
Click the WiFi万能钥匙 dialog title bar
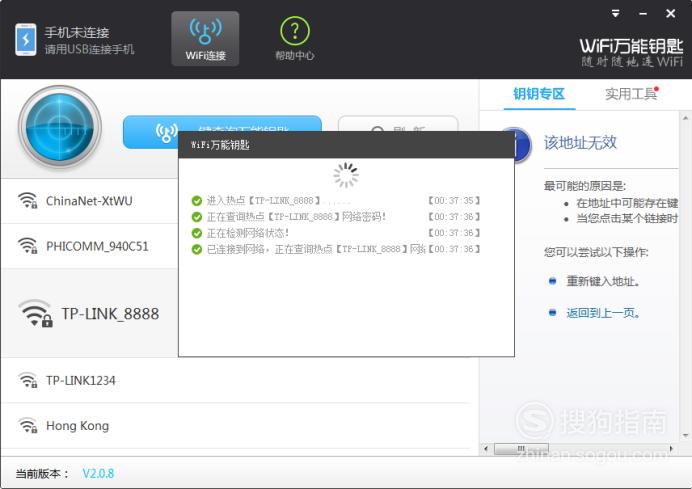(346, 145)
